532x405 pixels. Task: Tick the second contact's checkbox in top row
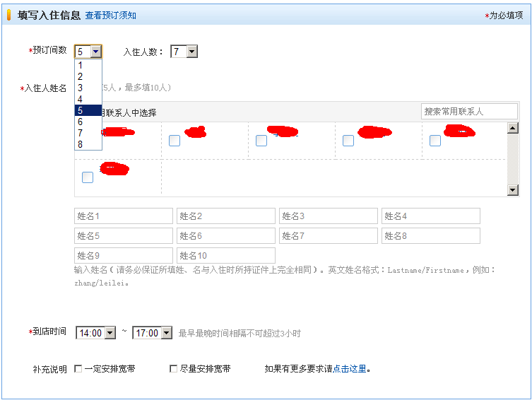[x=175, y=141]
